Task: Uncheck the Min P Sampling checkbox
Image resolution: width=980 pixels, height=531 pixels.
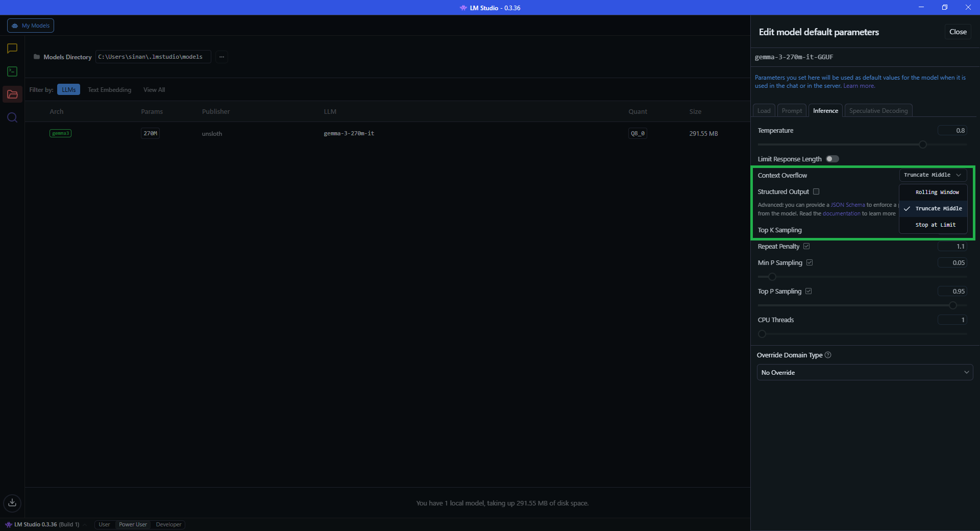Action: [x=810, y=262]
